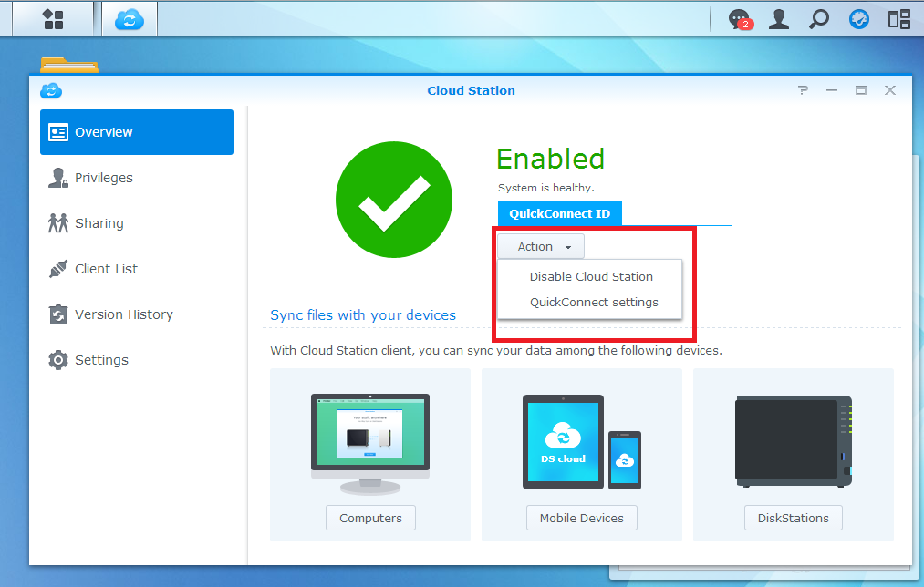Close the Cloud Station window
The image size is (924, 587).
890,90
